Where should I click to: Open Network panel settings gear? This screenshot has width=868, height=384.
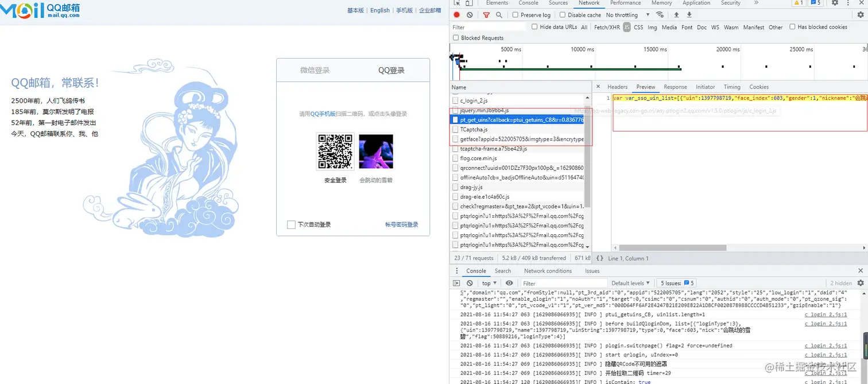coord(861,15)
